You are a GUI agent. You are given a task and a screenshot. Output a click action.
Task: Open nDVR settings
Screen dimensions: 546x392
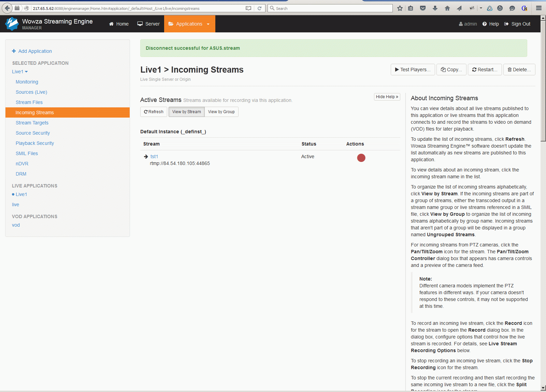click(x=22, y=164)
